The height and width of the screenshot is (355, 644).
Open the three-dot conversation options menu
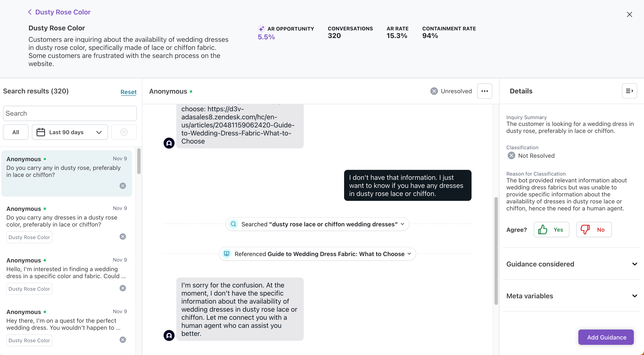pos(484,91)
